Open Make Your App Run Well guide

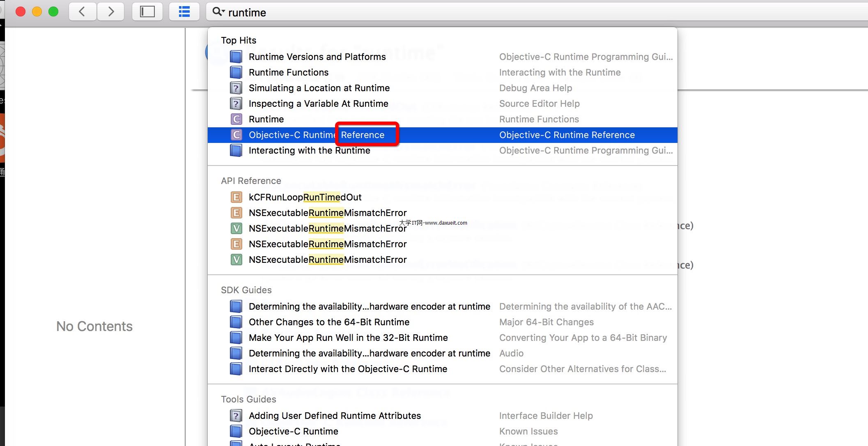click(348, 338)
